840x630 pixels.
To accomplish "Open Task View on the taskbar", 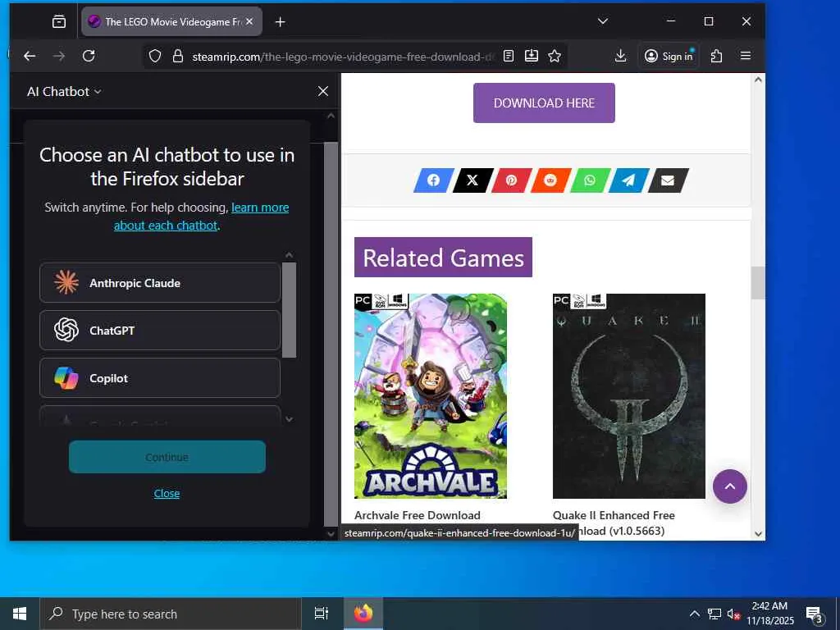I will pyautogui.click(x=321, y=614).
